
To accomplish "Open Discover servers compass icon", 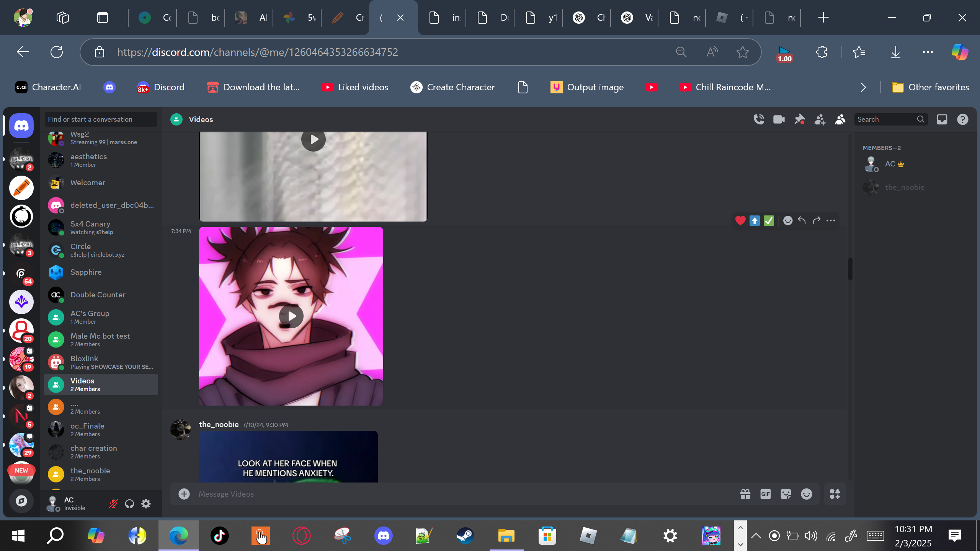I will (21, 500).
